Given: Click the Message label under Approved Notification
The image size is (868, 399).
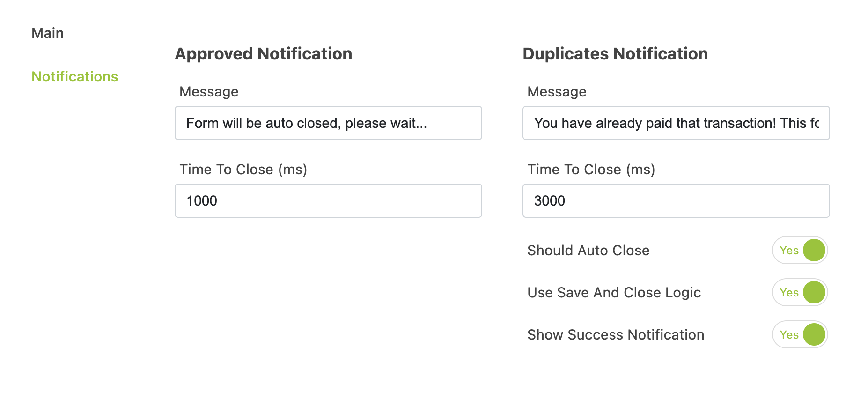Looking at the screenshot, I should [209, 92].
